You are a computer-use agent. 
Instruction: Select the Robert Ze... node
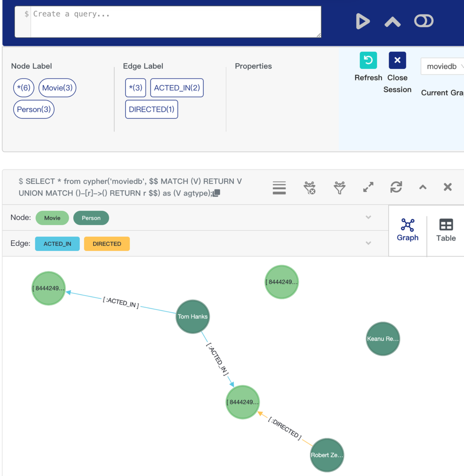click(x=327, y=455)
